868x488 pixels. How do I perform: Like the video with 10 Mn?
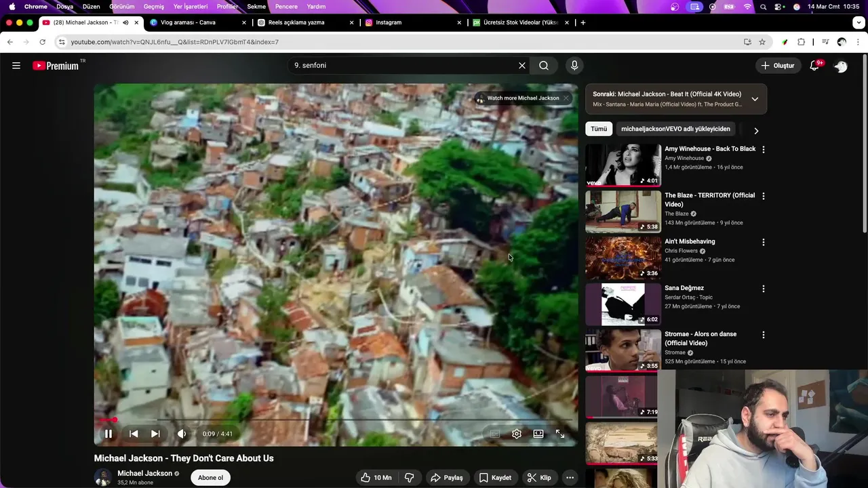(376, 478)
